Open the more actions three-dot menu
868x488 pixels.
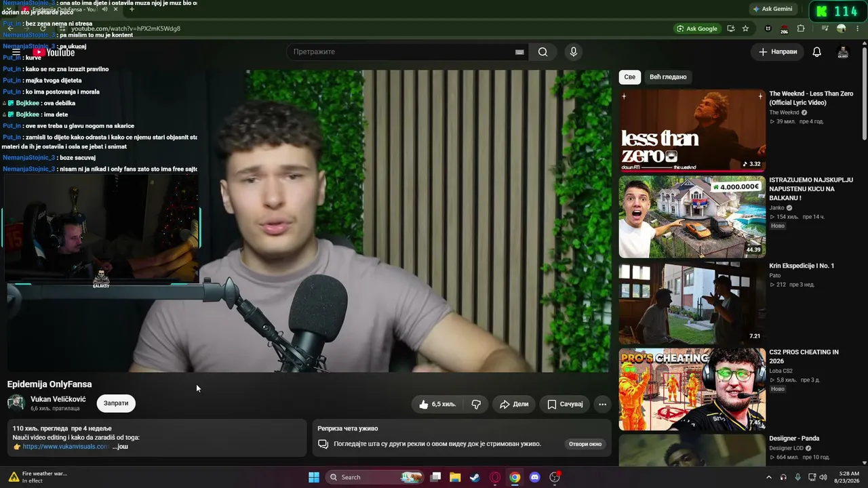point(602,404)
